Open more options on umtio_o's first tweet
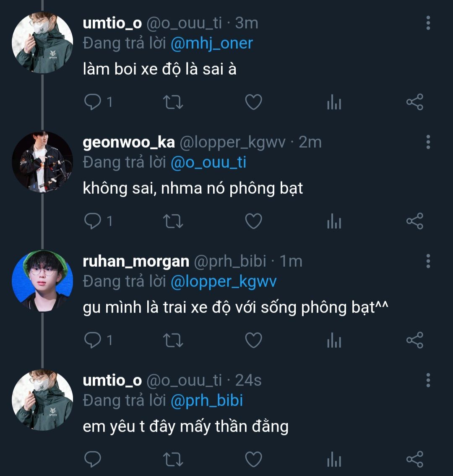The height and width of the screenshot is (476, 453). [x=428, y=23]
